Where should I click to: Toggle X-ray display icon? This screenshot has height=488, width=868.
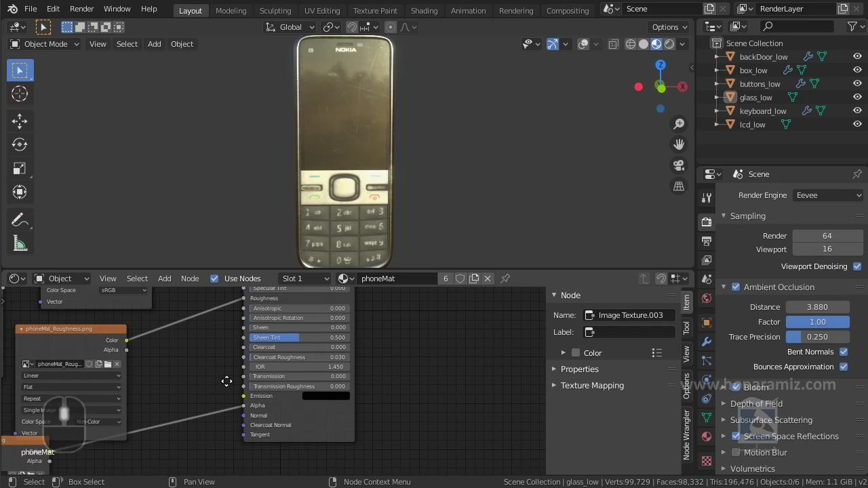point(613,44)
